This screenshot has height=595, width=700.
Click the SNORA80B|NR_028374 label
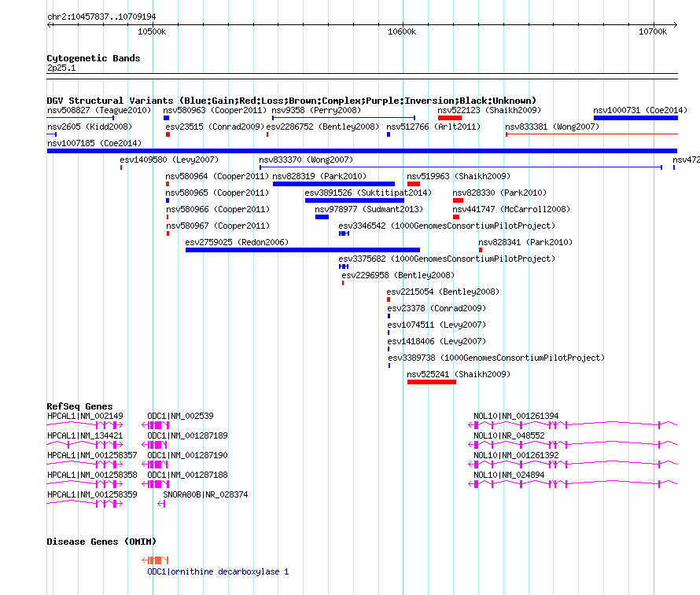click(205, 494)
